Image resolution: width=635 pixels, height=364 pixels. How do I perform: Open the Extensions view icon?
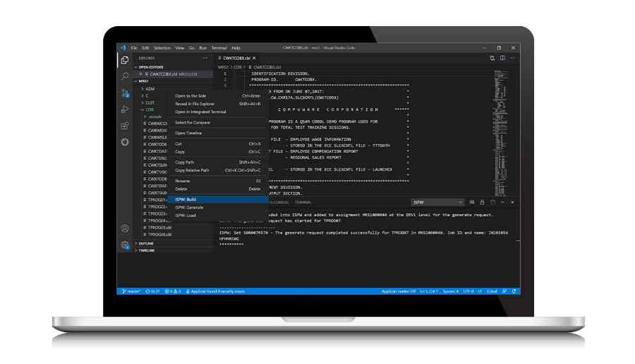click(125, 126)
